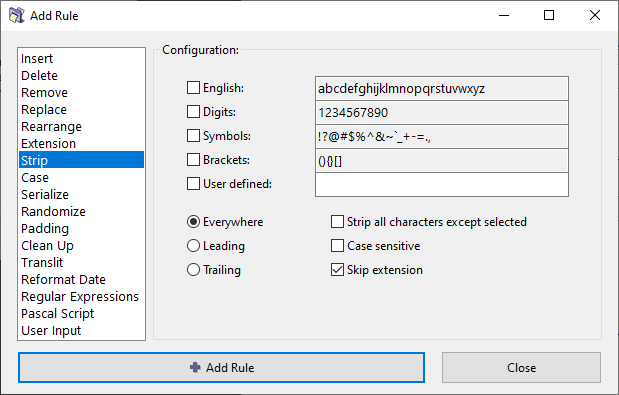Choose the Trailing radio option
Image resolution: width=619 pixels, height=395 pixels.
click(193, 270)
